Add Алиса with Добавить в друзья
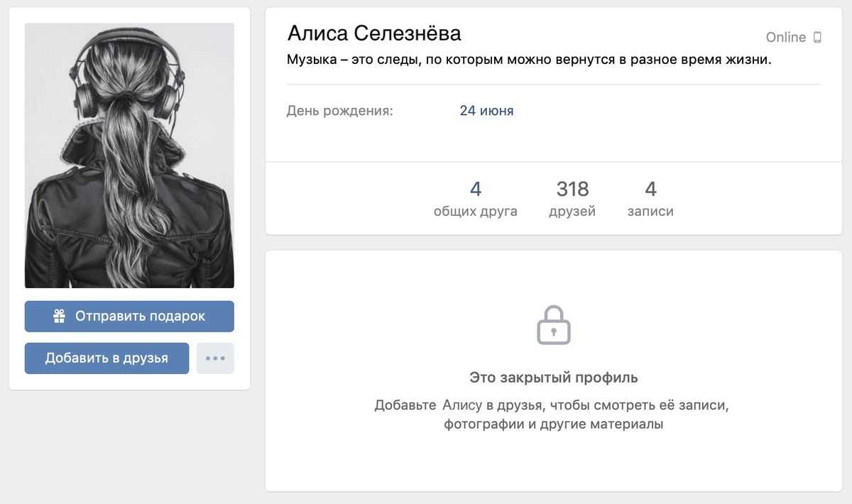The width and height of the screenshot is (852, 504). click(106, 358)
